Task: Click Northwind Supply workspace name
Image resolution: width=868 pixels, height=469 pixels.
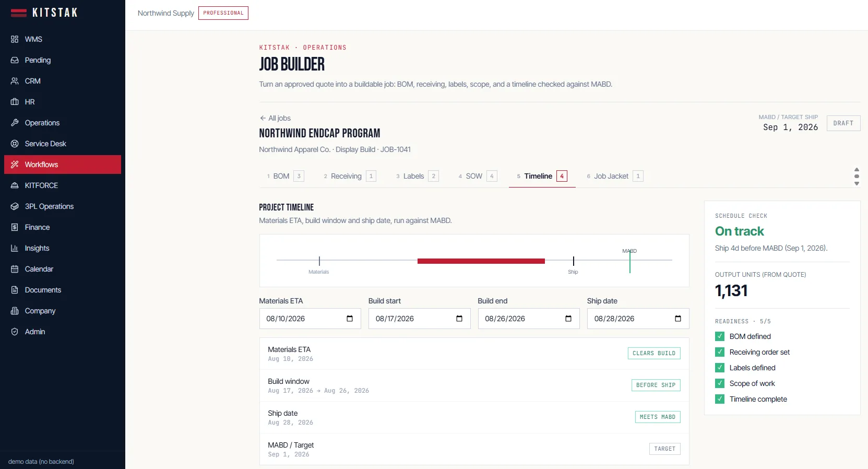Action: click(166, 13)
